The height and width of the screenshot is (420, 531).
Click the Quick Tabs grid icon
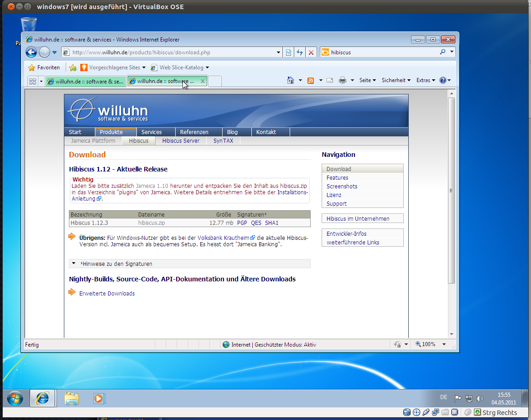pos(32,81)
